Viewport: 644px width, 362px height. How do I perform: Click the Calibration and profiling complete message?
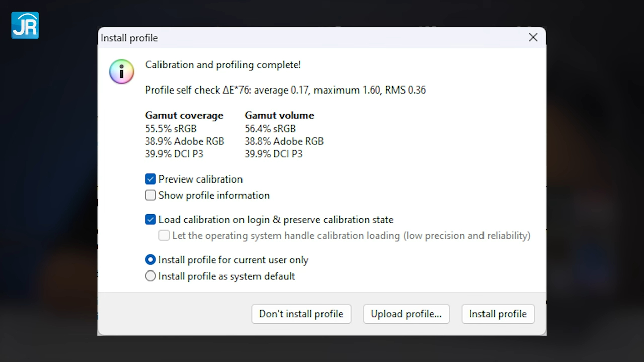point(223,65)
